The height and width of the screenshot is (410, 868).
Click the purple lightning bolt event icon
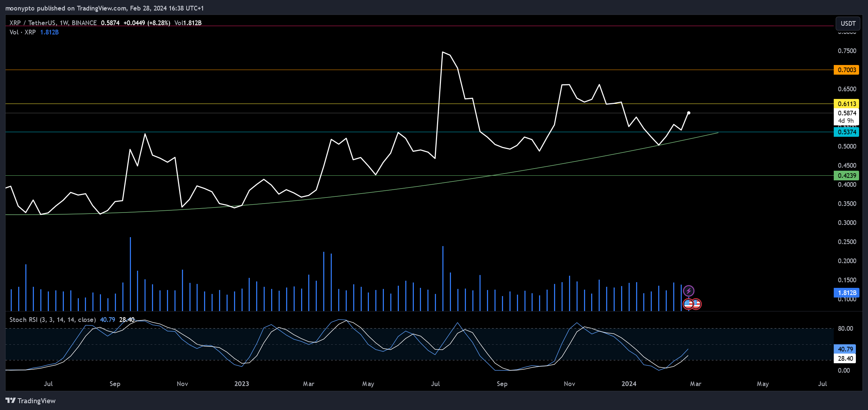click(x=689, y=291)
